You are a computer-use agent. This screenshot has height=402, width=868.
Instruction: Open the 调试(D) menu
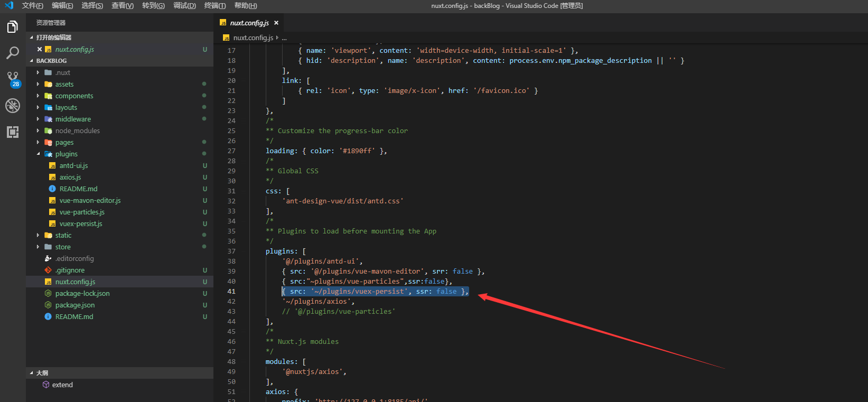[184, 5]
